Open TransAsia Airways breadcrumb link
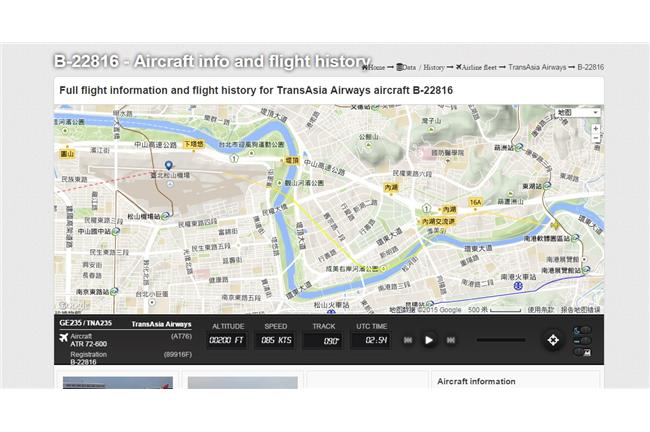This screenshot has height=432, width=650. pos(537,67)
